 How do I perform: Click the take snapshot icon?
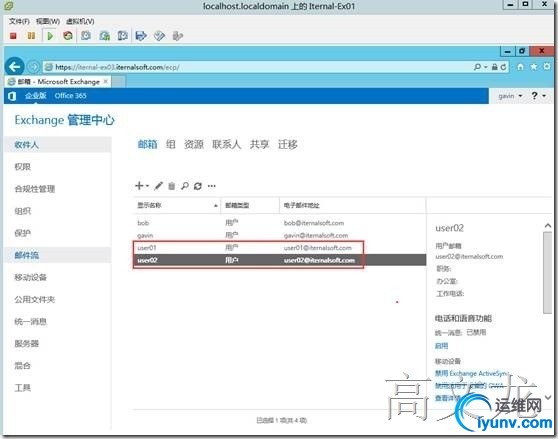point(86,36)
